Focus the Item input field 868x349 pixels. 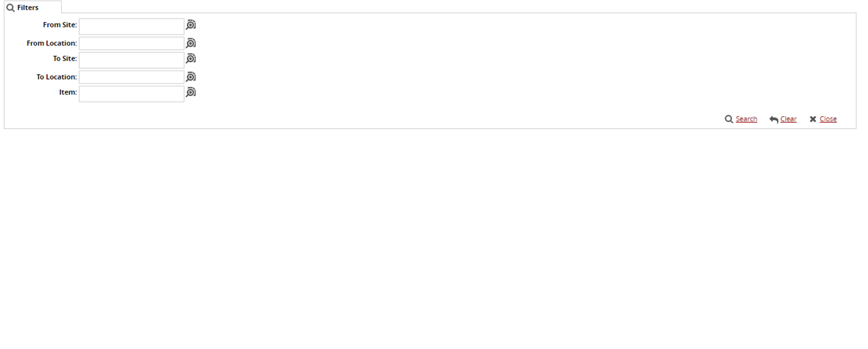point(131,93)
